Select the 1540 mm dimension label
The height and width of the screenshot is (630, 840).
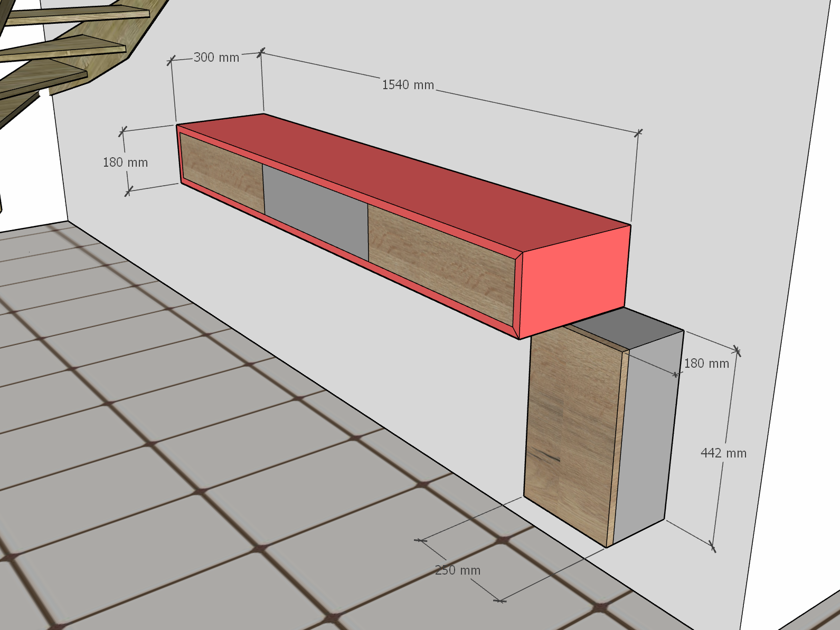(408, 85)
